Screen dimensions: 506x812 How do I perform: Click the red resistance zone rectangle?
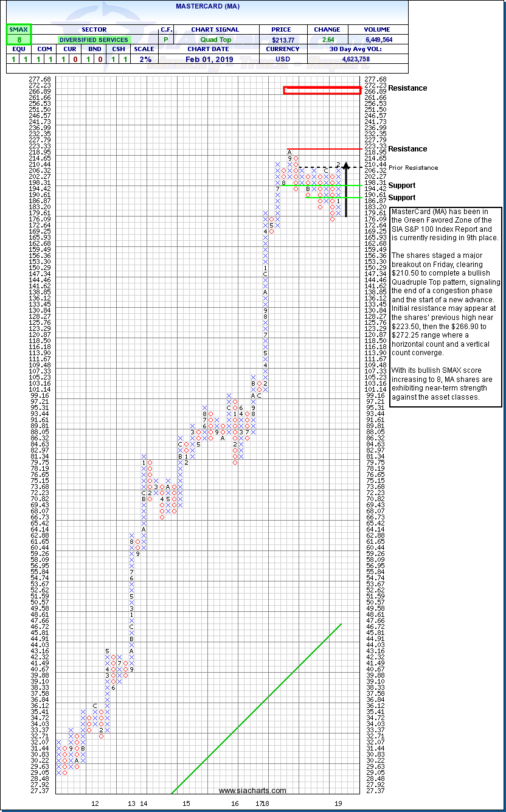point(322,90)
